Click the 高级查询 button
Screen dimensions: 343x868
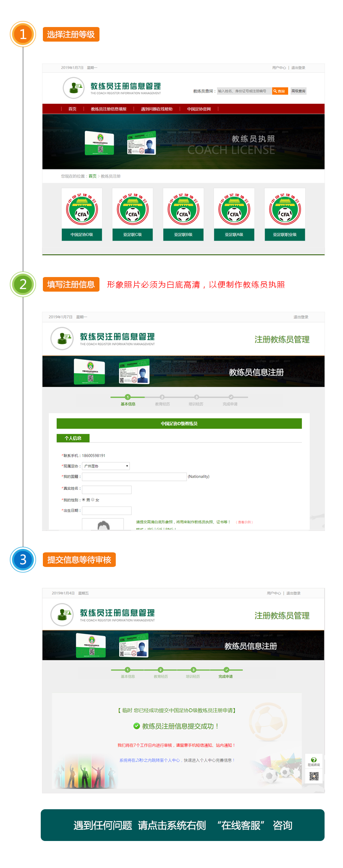(298, 91)
